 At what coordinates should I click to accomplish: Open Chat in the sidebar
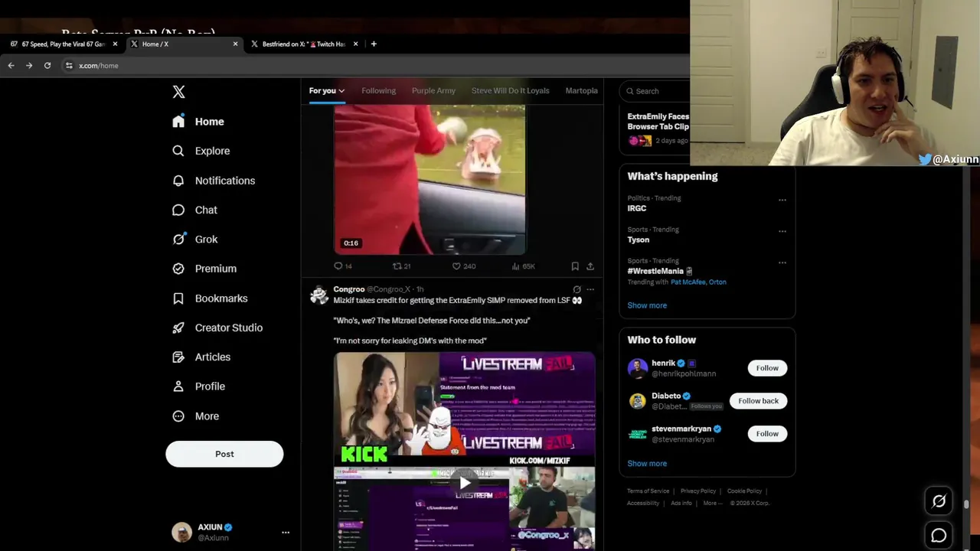(x=194, y=210)
